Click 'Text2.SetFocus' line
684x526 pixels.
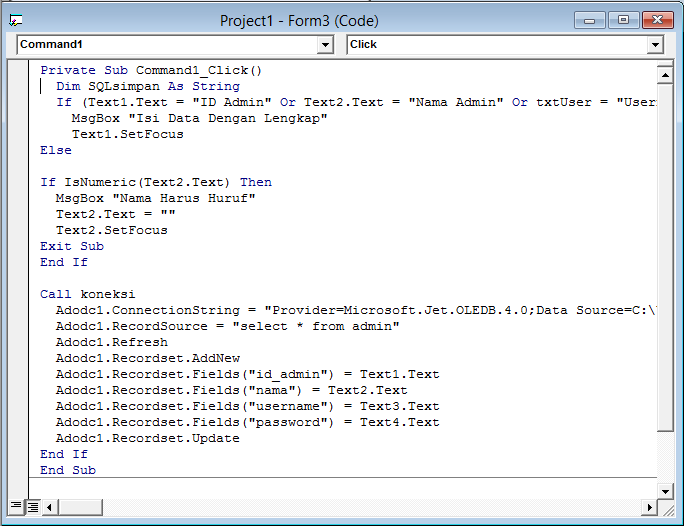112,230
